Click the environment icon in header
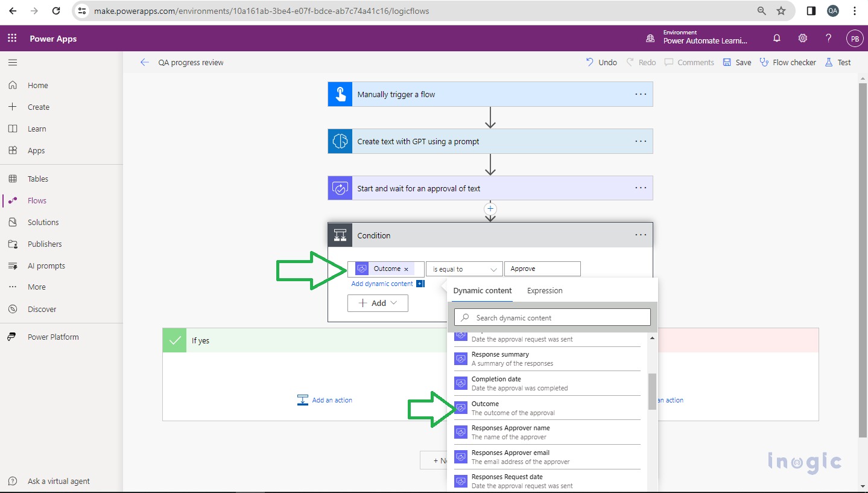 tap(650, 38)
